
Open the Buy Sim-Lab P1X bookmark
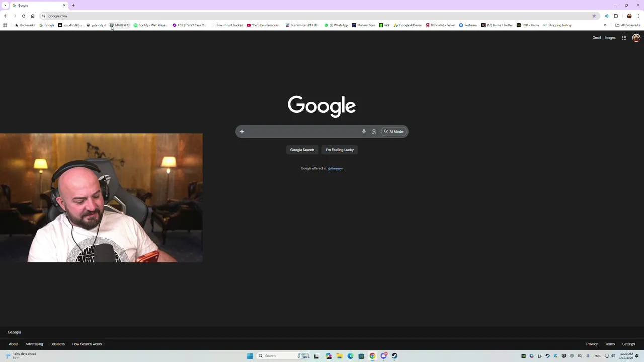point(302,25)
